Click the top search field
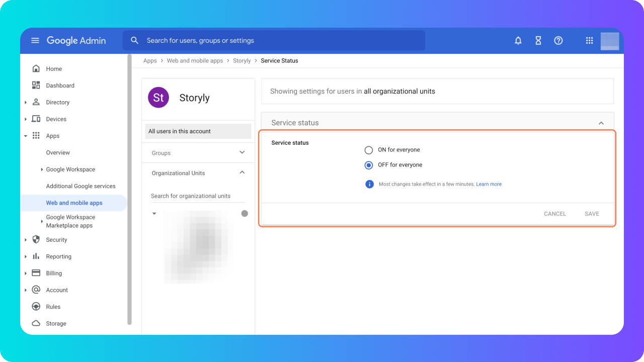Image resolution: width=644 pixels, height=362 pixels. (274, 41)
